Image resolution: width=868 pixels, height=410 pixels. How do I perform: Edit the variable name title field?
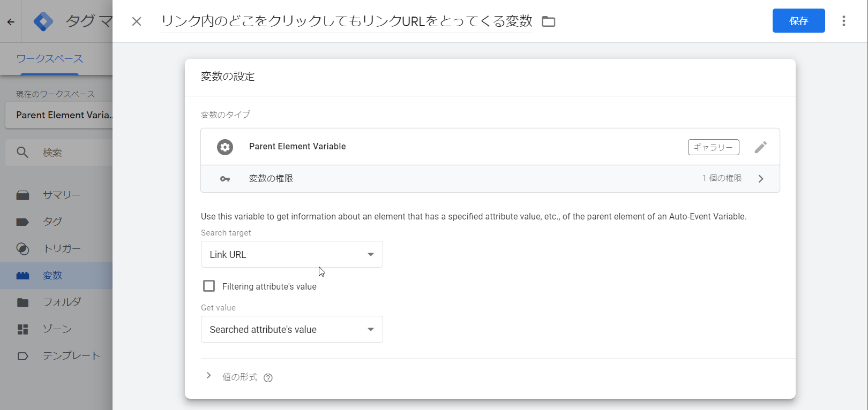click(346, 21)
